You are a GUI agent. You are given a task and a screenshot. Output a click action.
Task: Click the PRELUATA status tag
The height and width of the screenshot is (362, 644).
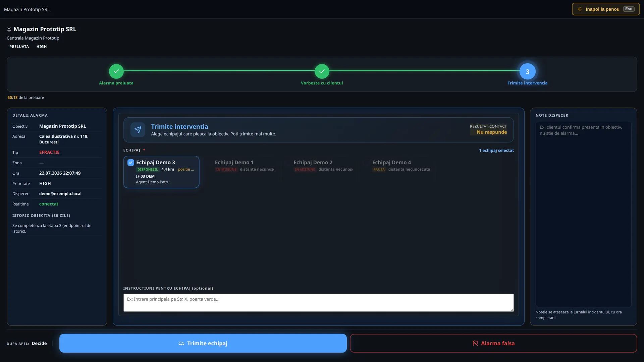click(19, 47)
